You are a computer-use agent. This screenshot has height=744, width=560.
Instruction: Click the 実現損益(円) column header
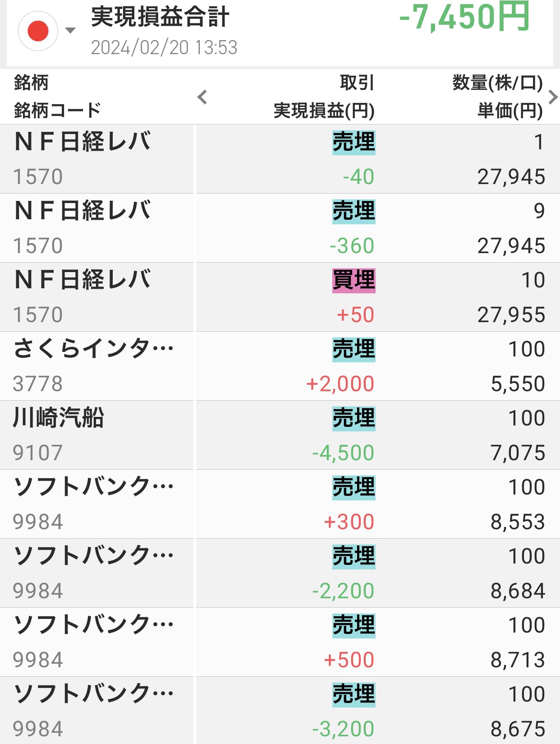coord(324,111)
